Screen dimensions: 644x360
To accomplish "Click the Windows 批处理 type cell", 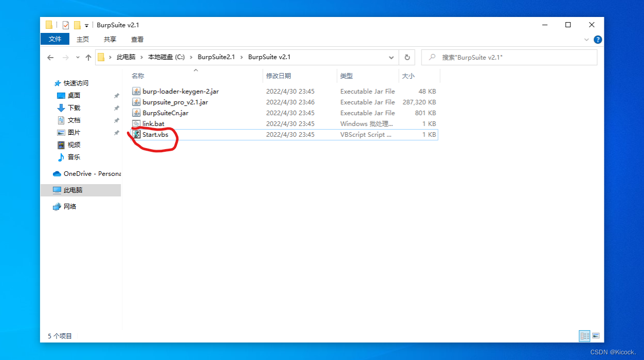I will point(366,123).
